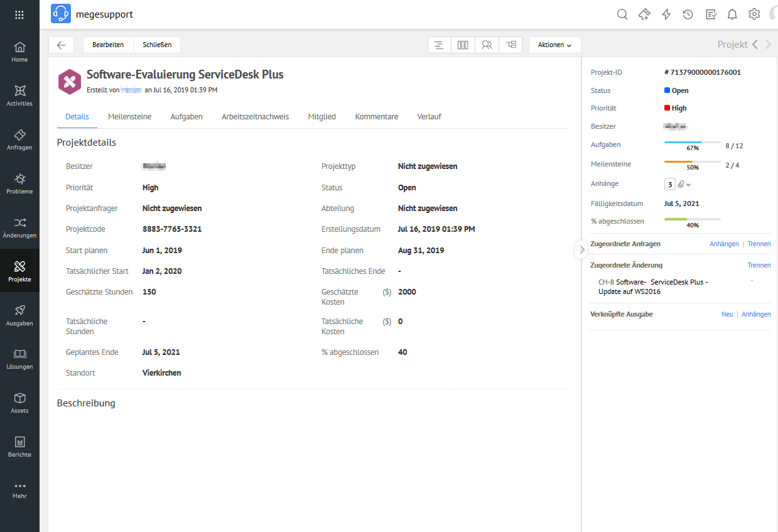Switch to list view icon
The height and width of the screenshot is (532, 778).
(439, 45)
